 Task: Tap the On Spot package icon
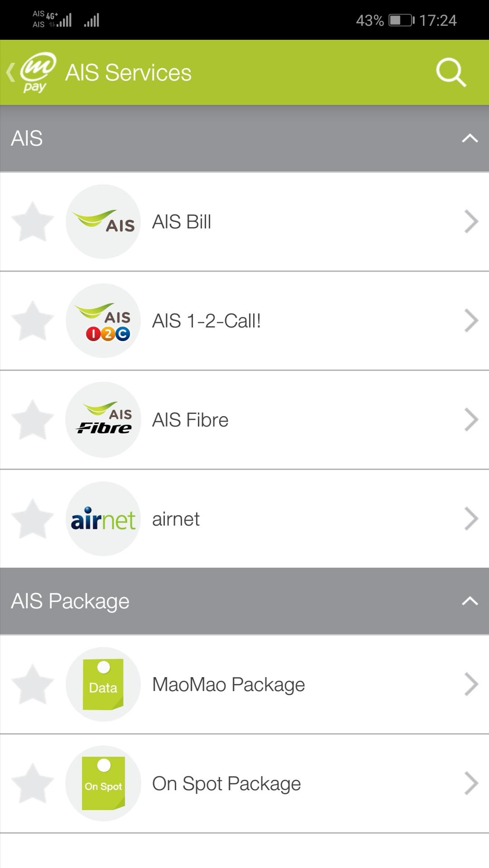coord(103,783)
